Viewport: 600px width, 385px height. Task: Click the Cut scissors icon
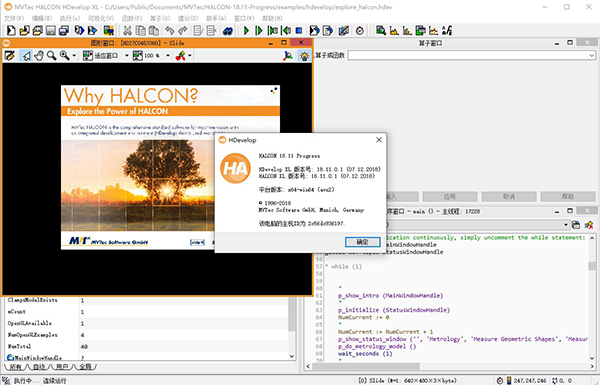pos(127,30)
